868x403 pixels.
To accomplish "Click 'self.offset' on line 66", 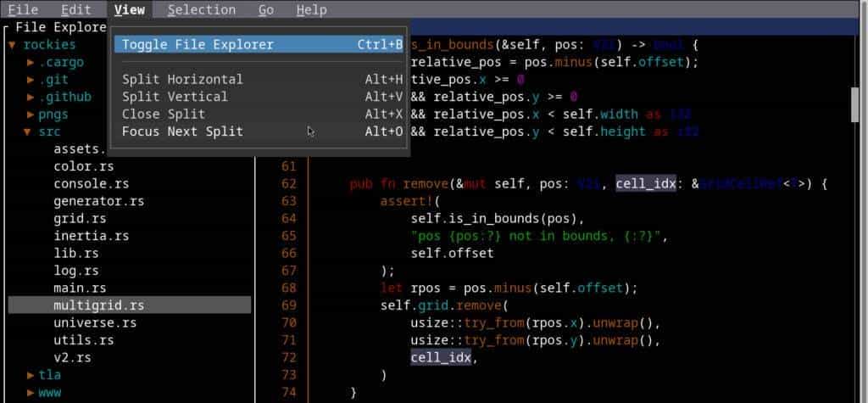I will point(452,254).
